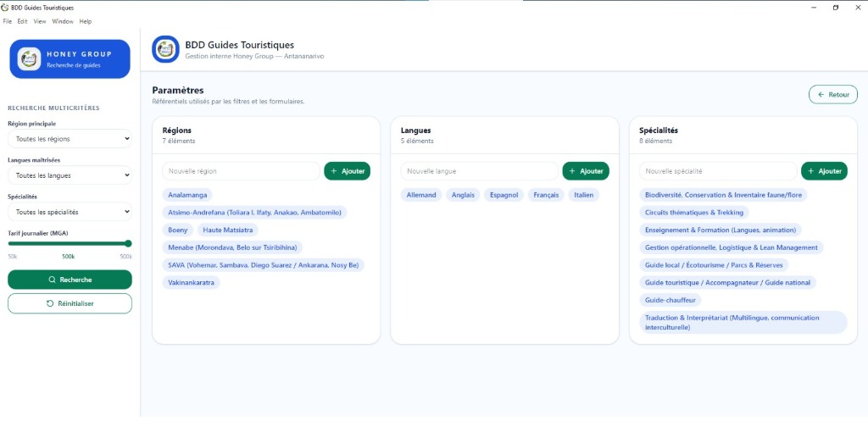Open the Window menu

(x=63, y=21)
